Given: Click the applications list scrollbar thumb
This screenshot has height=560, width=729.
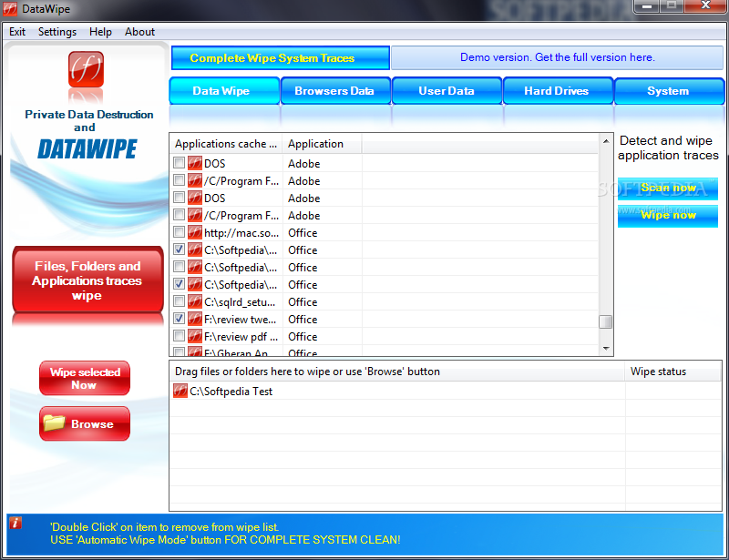Looking at the screenshot, I should click(x=606, y=321).
